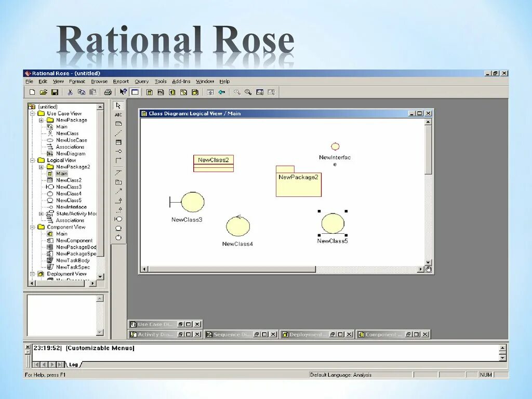
Task: Restore the minimized Component Diagram window
Action: point(408,335)
